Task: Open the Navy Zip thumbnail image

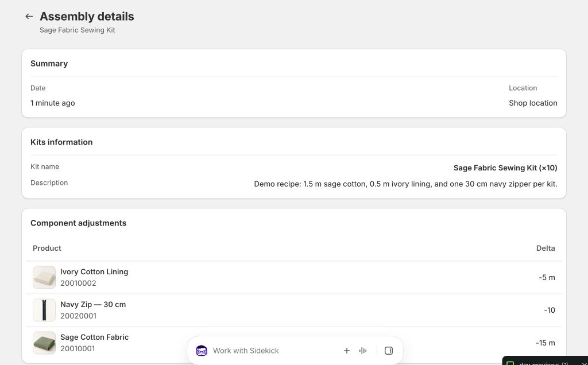Action: [x=44, y=310]
